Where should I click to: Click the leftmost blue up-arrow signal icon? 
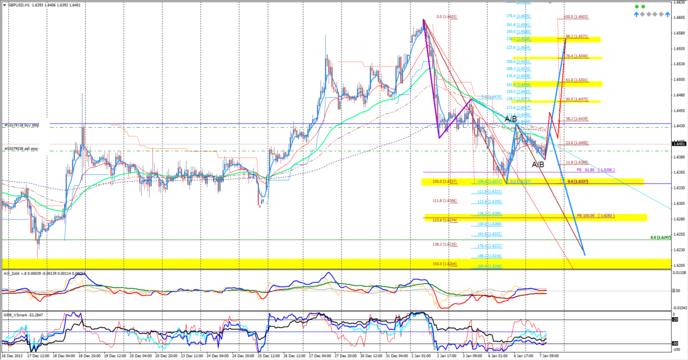pos(636,14)
